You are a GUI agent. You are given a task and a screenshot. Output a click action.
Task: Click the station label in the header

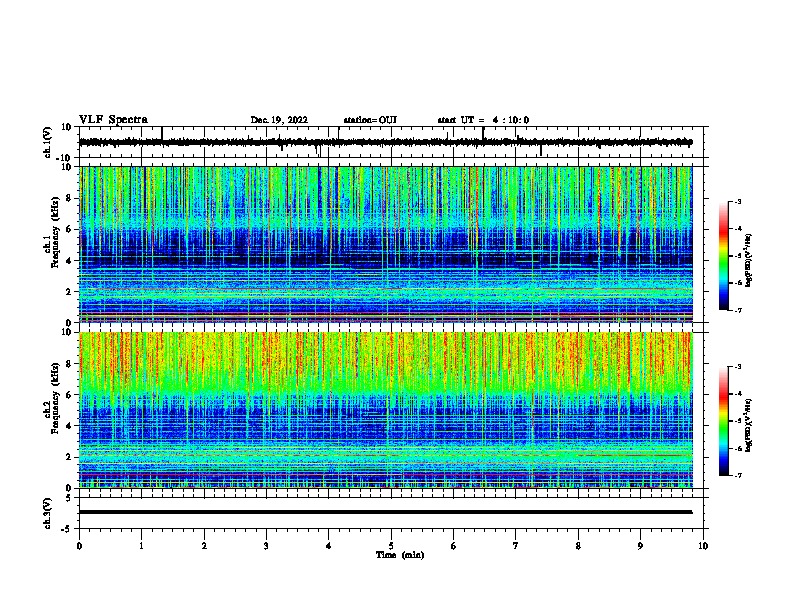(370, 120)
